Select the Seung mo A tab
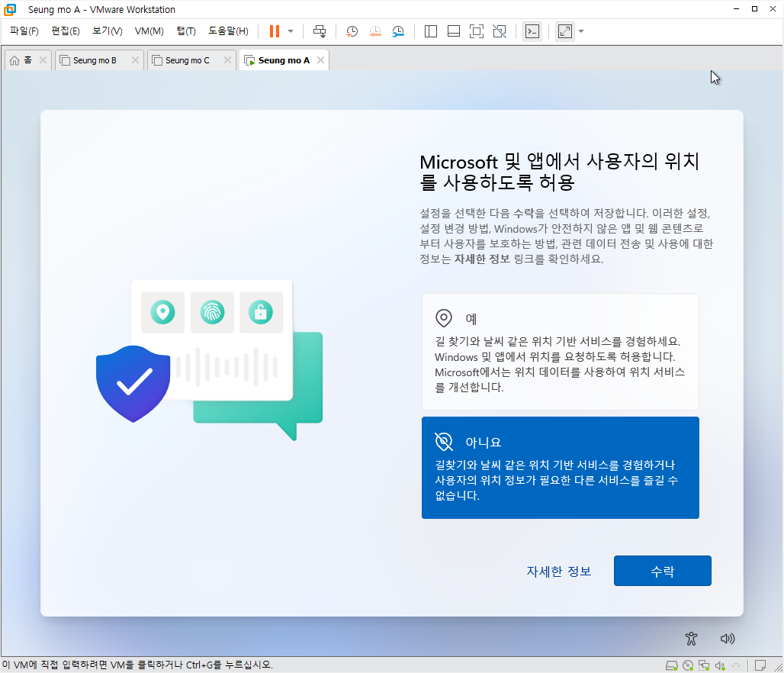 click(284, 60)
